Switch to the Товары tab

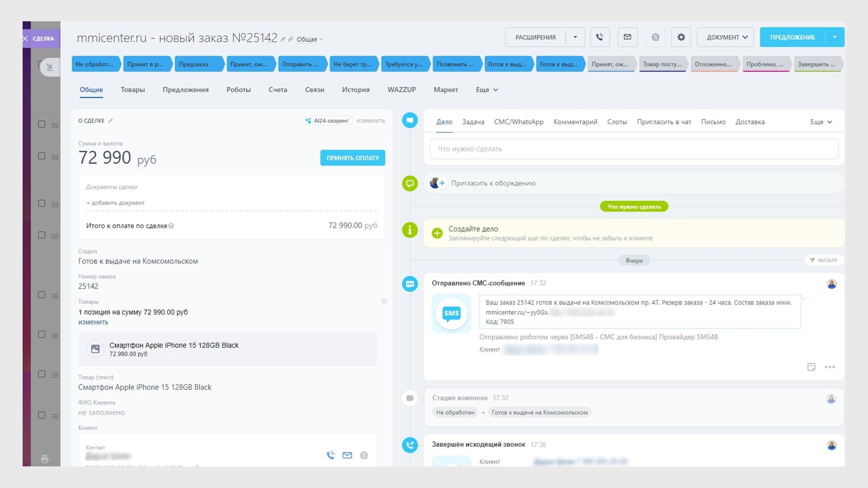point(133,90)
